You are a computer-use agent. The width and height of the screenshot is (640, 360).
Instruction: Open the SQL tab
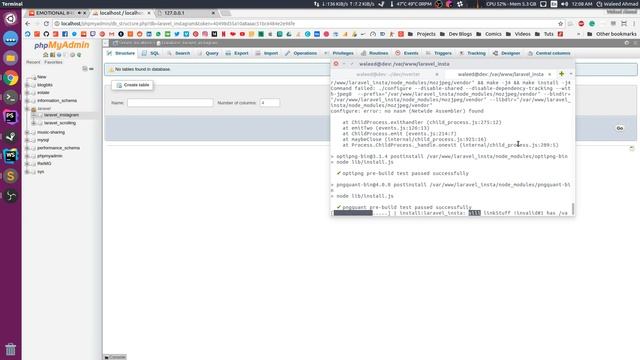(150, 53)
